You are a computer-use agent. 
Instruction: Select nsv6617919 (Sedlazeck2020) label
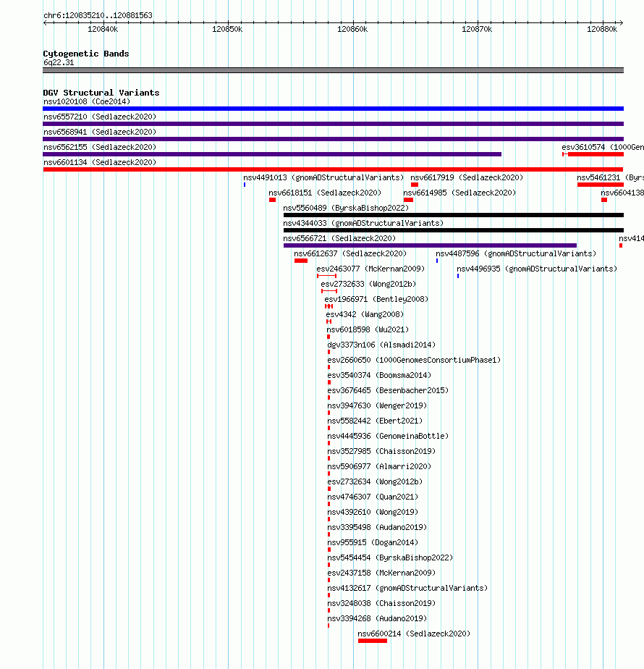[x=467, y=177]
